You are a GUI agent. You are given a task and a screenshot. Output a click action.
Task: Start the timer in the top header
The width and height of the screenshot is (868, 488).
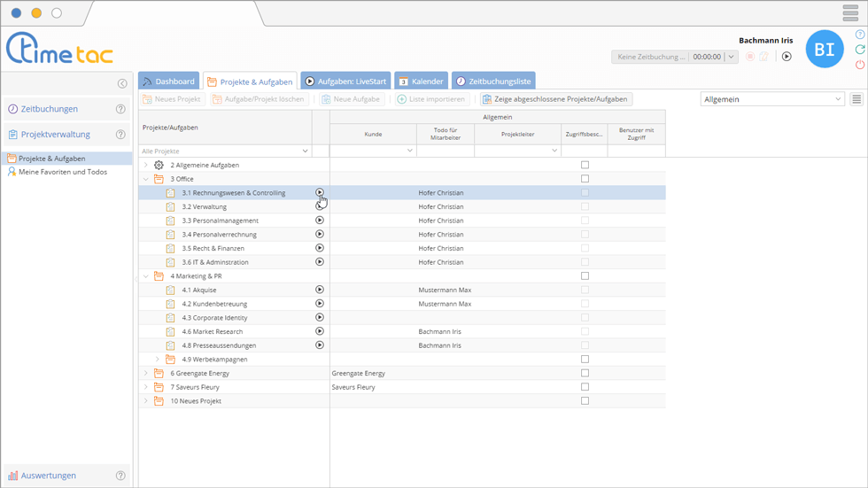point(787,57)
